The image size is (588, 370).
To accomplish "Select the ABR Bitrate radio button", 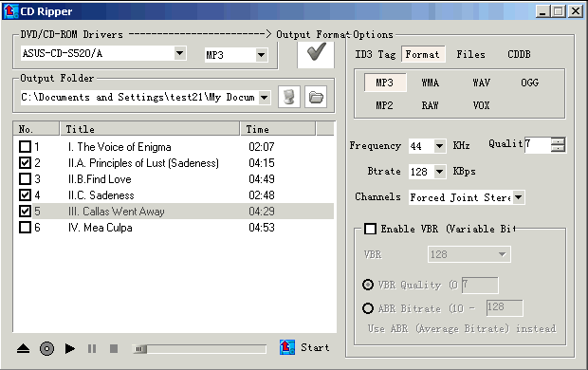I will click(368, 308).
